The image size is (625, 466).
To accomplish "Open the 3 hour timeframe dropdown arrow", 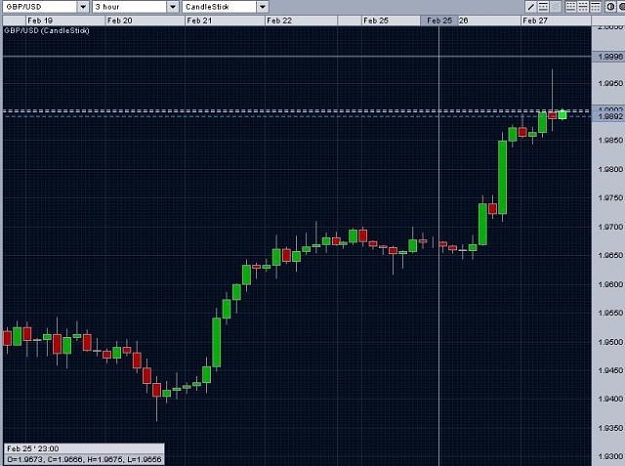I will 173,7.
